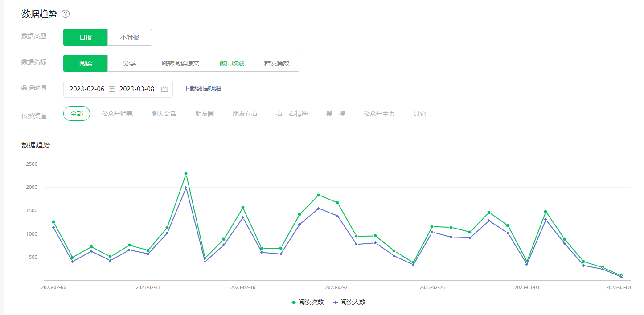Choose the 微信收藏 metric

(x=232, y=63)
